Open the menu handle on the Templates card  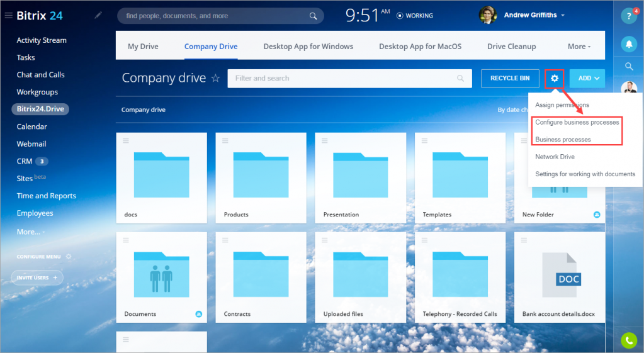[424, 140]
